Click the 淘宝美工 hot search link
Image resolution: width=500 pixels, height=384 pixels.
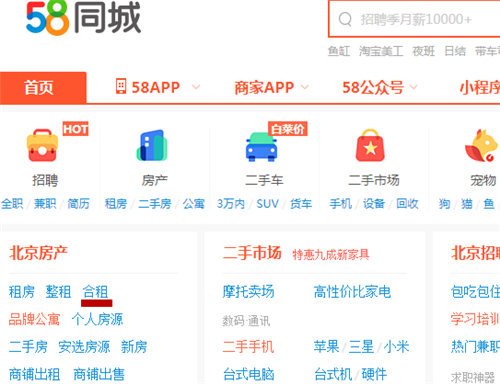coord(381,51)
